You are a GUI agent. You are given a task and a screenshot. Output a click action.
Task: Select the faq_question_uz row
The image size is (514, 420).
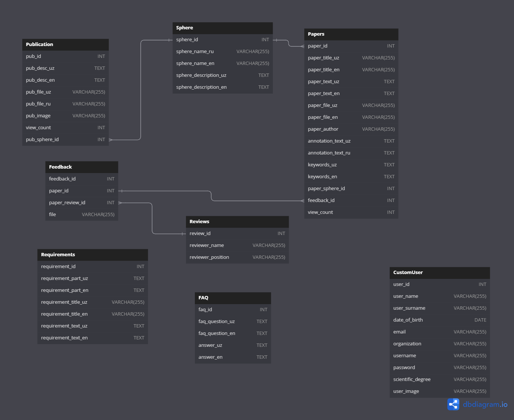coord(233,322)
